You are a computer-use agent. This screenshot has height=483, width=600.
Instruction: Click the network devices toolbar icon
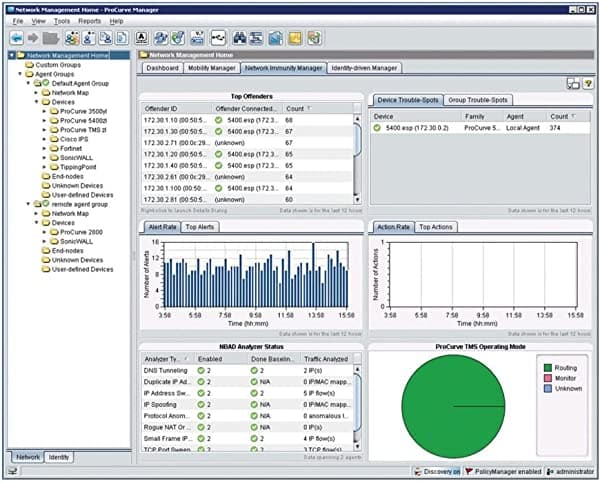tap(256, 38)
